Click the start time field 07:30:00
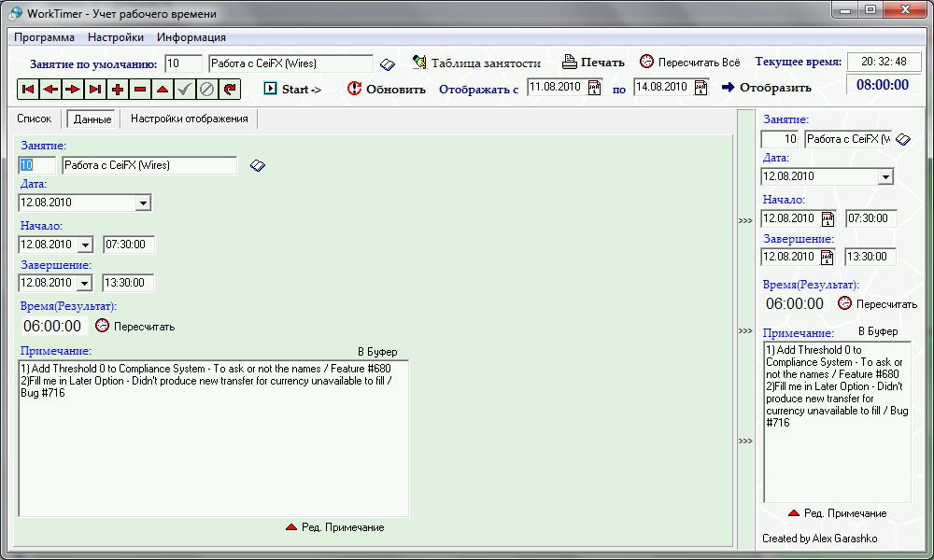The width and height of the screenshot is (934, 560). (129, 245)
